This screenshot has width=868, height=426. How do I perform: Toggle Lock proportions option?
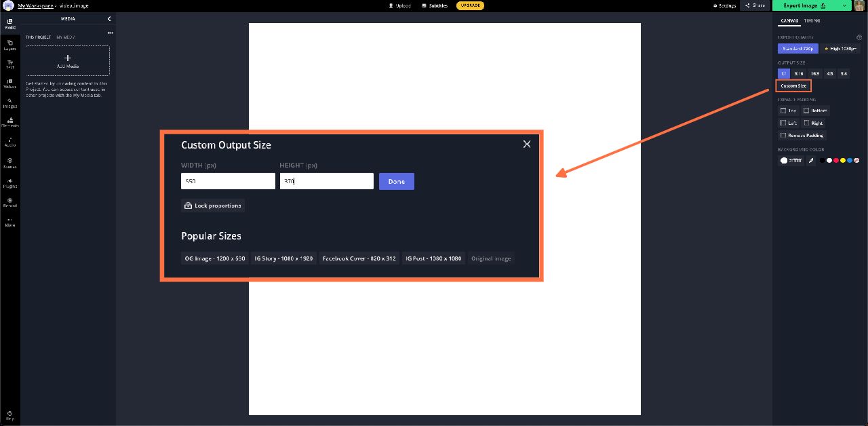click(x=213, y=206)
